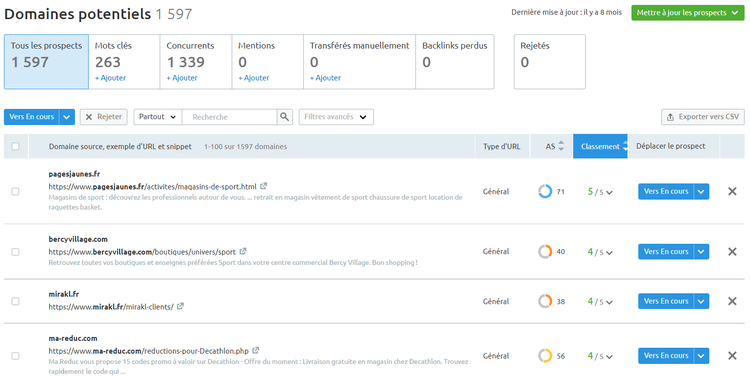Expand pagesjaunes.fr rating 5/5 chevron
Image resolution: width=750 pixels, height=386 pixels.
pos(609,192)
